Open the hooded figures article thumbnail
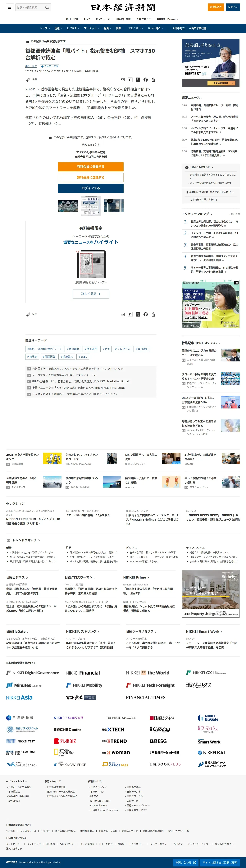This screenshot has height=868, width=246. click(x=68, y=206)
